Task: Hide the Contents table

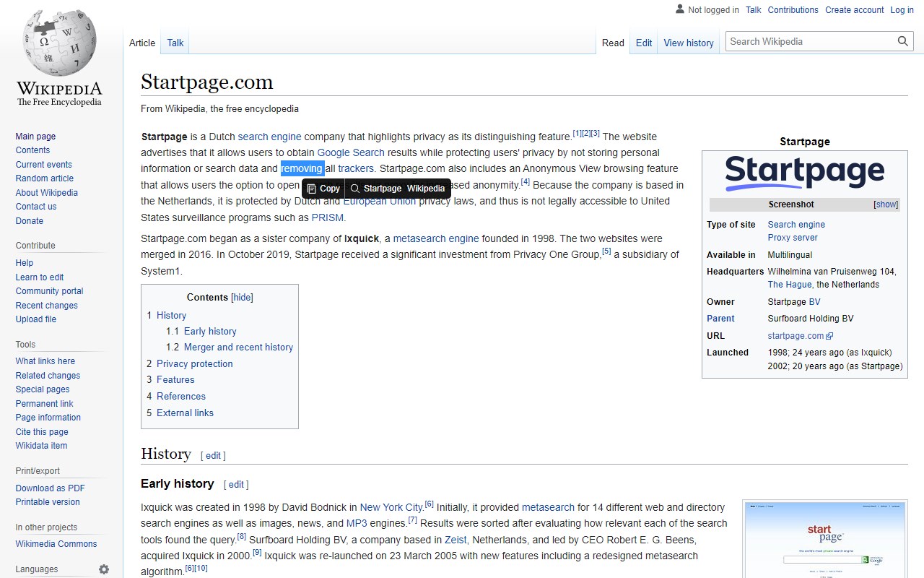Action: pyautogui.click(x=242, y=298)
